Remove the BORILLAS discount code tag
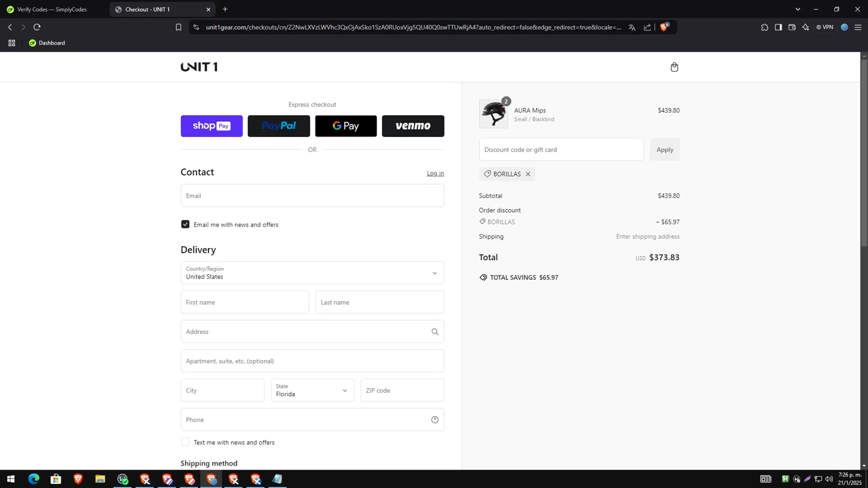This screenshot has width=868, height=488. tap(528, 174)
